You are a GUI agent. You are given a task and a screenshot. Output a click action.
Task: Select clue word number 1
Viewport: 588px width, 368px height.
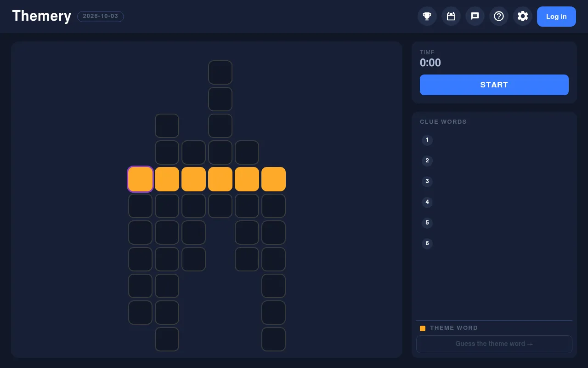427,140
